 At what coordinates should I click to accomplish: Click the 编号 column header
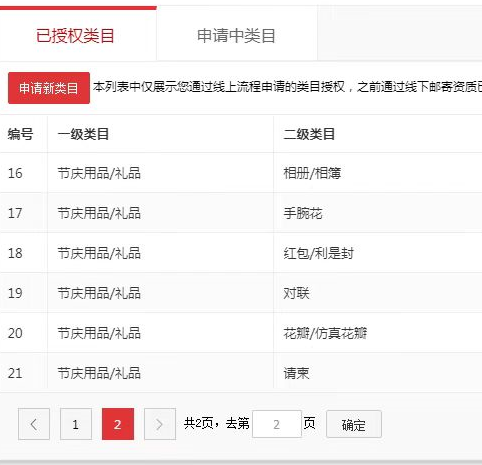(x=20, y=134)
